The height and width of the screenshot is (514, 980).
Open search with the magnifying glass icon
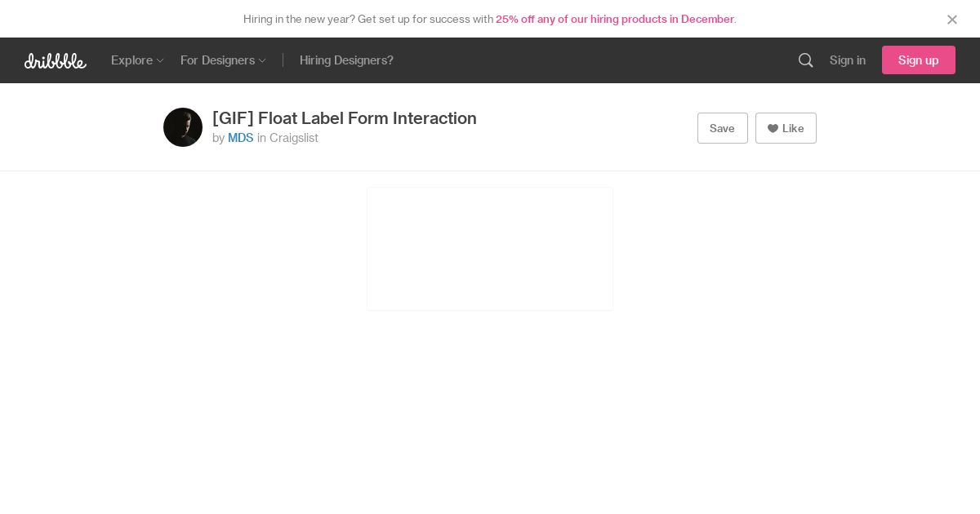pos(805,60)
